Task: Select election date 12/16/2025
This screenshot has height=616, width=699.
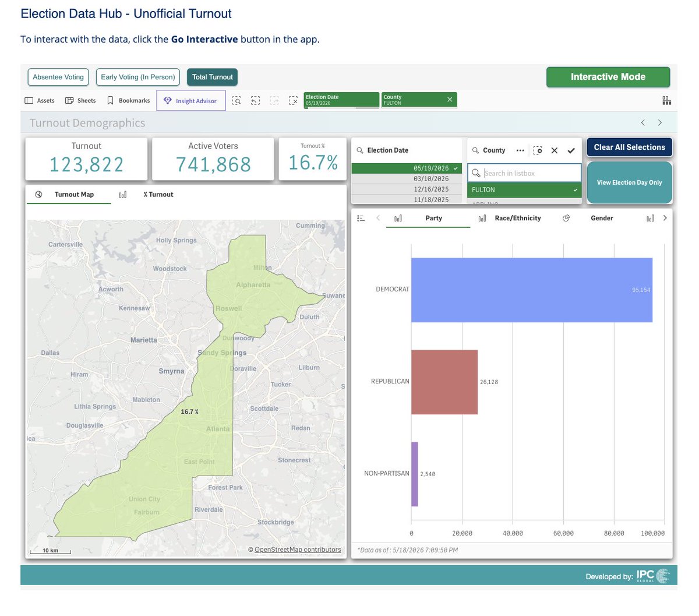Action: click(x=407, y=189)
